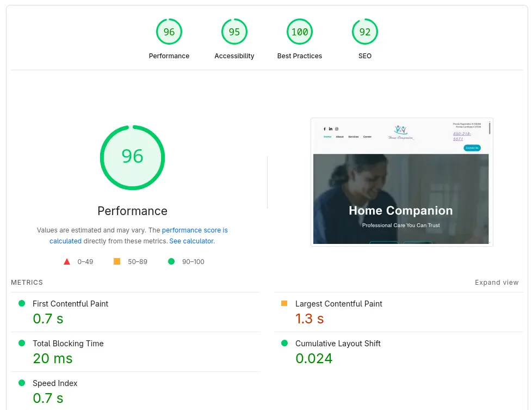Click the Contact Us button in the preview
The height and width of the screenshot is (410, 532).
coord(471,147)
